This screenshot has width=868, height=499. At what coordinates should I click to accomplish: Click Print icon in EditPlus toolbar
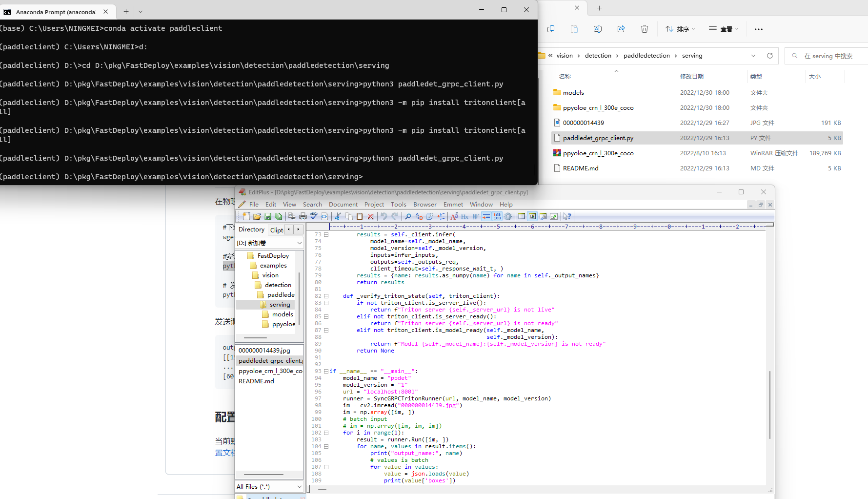coord(303,216)
